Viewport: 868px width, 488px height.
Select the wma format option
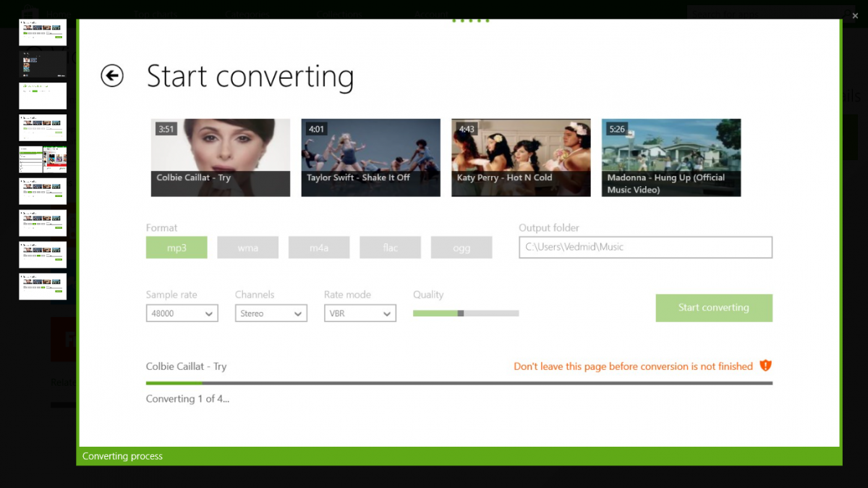pyautogui.click(x=248, y=248)
